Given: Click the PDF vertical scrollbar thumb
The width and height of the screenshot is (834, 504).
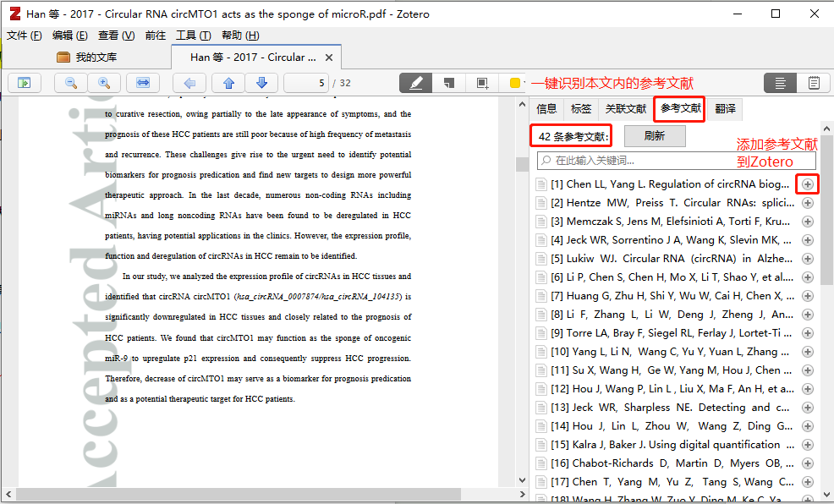Looking at the screenshot, I should point(523,165).
